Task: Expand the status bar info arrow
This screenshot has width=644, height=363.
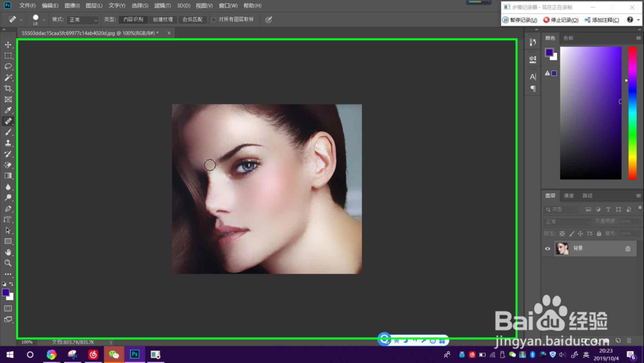Action: (111, 342)
